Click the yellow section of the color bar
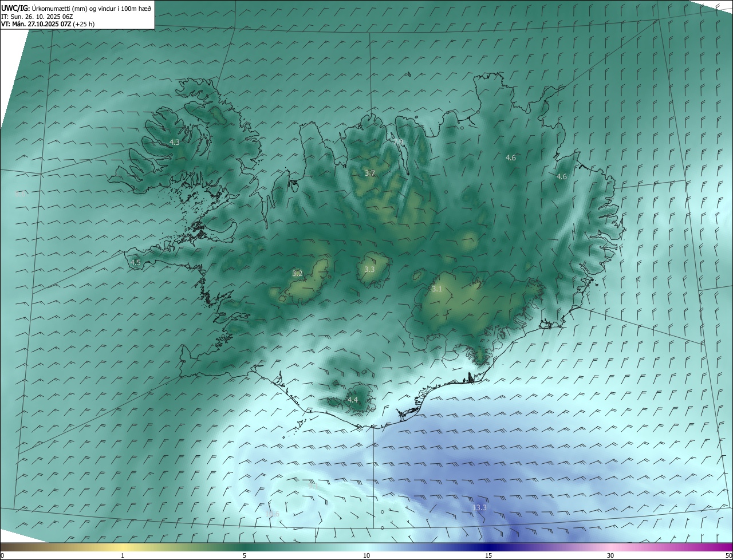733x560 pixels. point(123,547)
